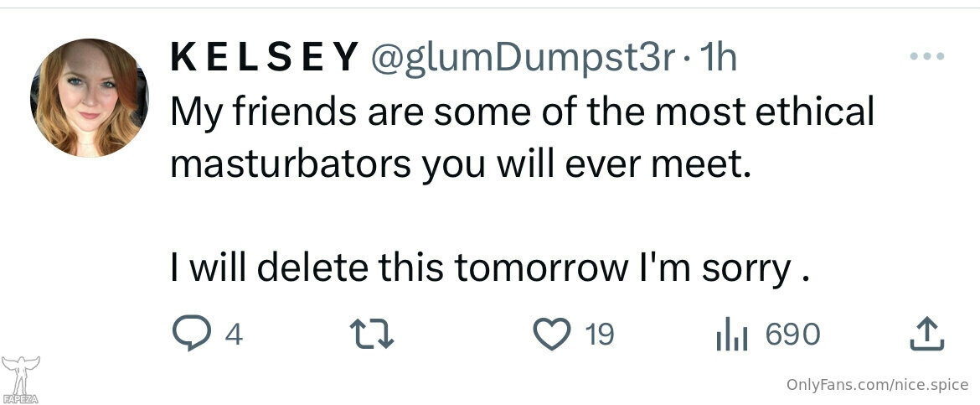Click the reply speech bubble icon
The width and height of the screenshot is (980, 405).
pyautogui.click(x=191, y=333)
